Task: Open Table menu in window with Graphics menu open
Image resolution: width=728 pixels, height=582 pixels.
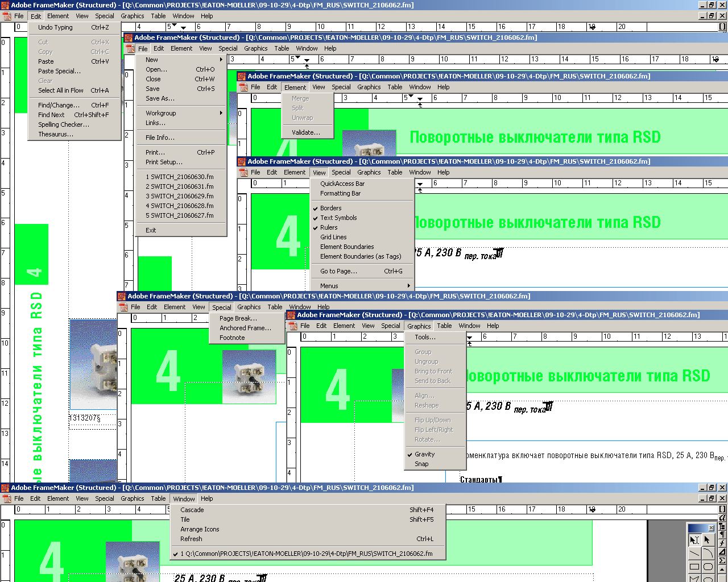Action: [x=444, y=326]
